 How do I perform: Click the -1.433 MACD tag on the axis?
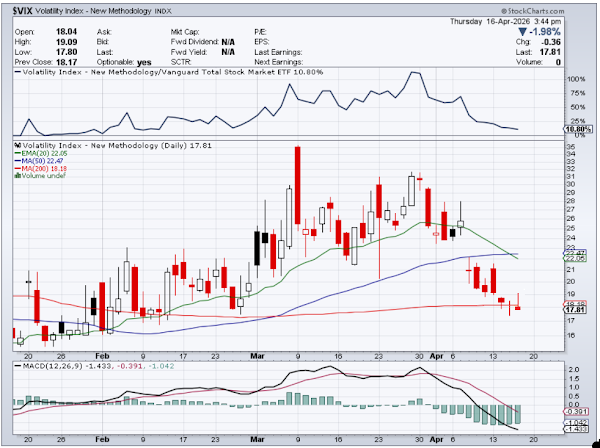pyautogui.click(x=577, y=429)
